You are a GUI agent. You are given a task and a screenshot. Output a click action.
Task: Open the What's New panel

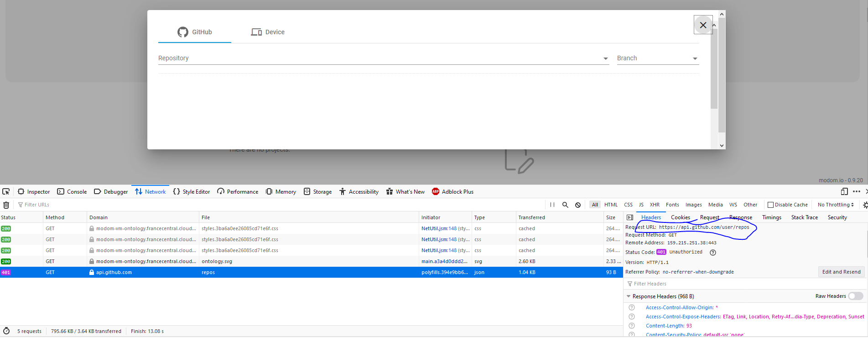pos(405,191)
